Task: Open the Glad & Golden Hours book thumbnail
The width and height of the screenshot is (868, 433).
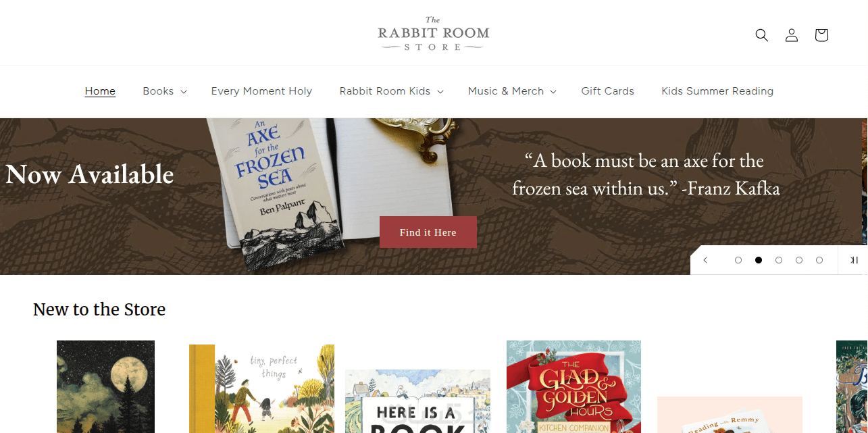Action: (x=573, y=386)
